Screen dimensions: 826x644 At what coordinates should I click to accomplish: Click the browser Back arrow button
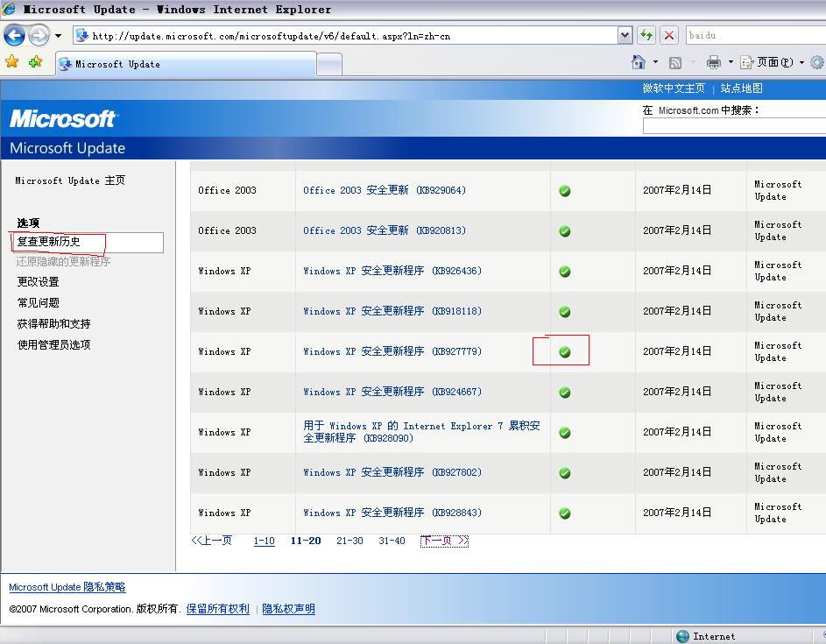14,36
